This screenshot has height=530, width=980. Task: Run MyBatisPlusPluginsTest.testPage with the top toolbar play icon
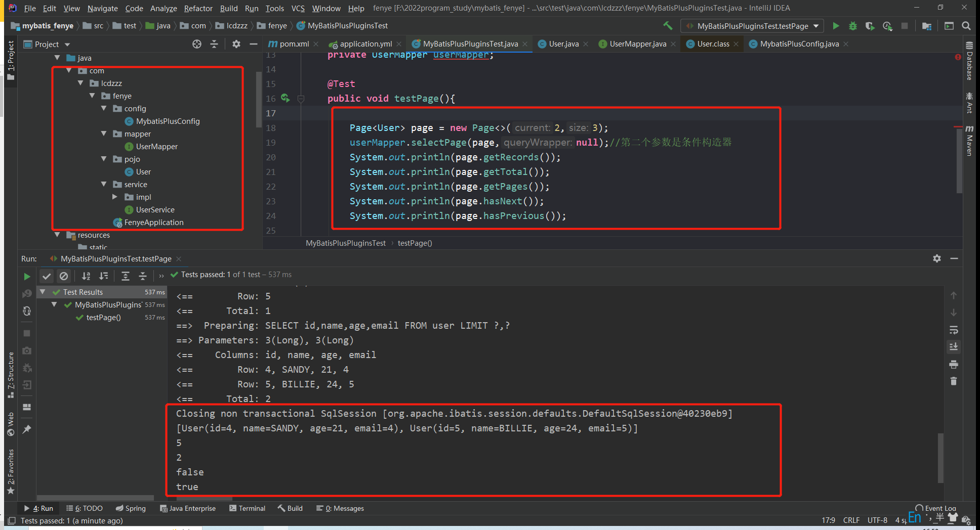836,26
